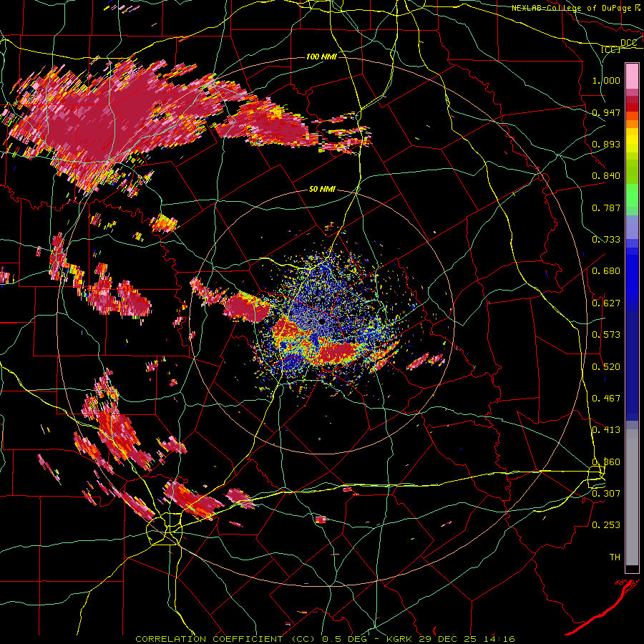Select the 0.520 scale value
Screen dimensions: 644x644
tap(606, 366)
